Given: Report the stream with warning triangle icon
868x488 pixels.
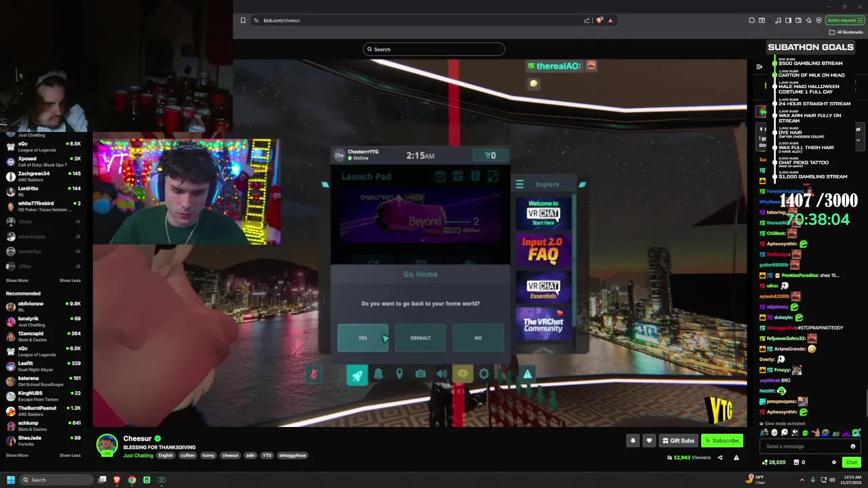Looking at the screenshot, I should (736, 457).
